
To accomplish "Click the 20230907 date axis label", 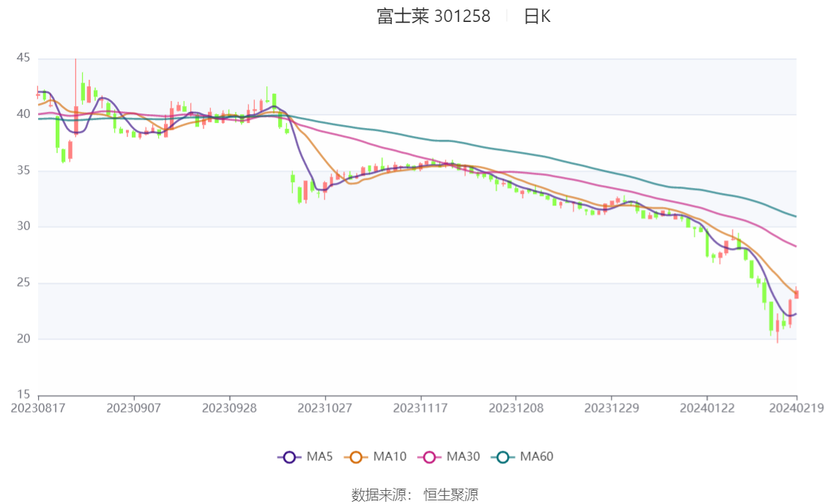I will tap(133, 408).
